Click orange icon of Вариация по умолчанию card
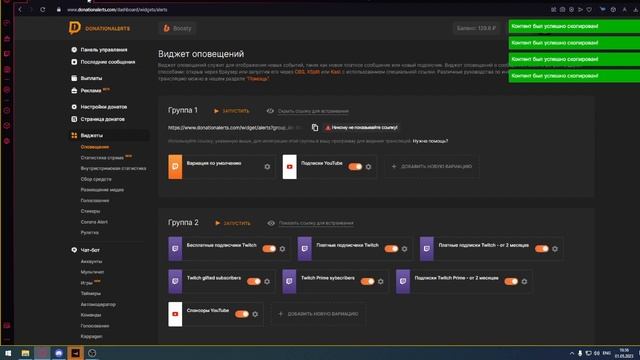Image resolution: width=640 pixels, height=360 pixels. click(175, 167)
